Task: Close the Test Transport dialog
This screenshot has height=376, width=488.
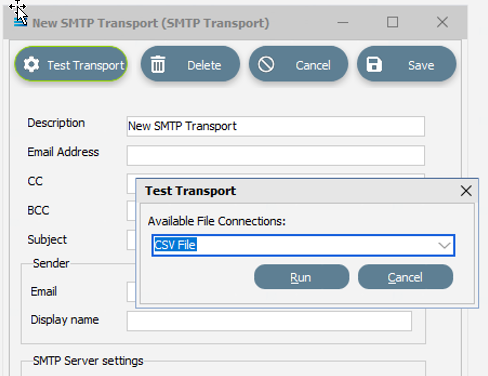Action: click(466, 191)
